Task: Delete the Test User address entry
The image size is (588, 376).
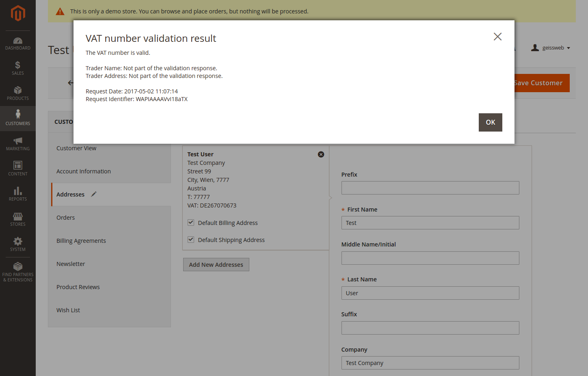Action: [x=321, y=154]
